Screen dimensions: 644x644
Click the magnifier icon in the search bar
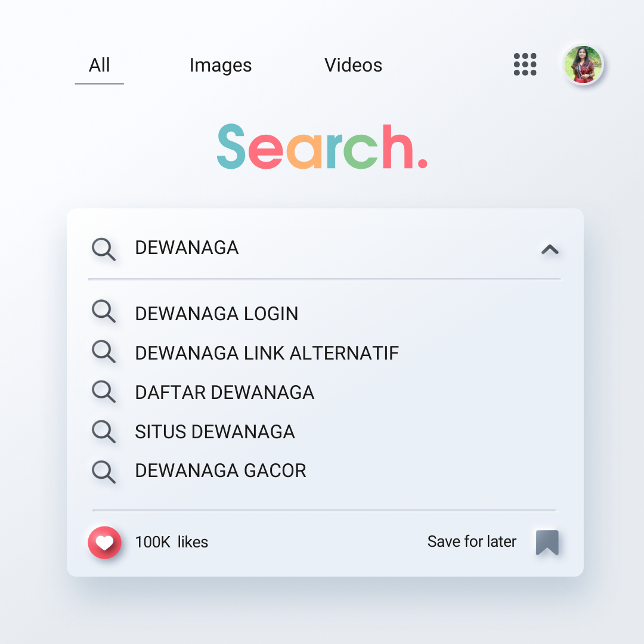pyautogui.click(x=104, y=249)
